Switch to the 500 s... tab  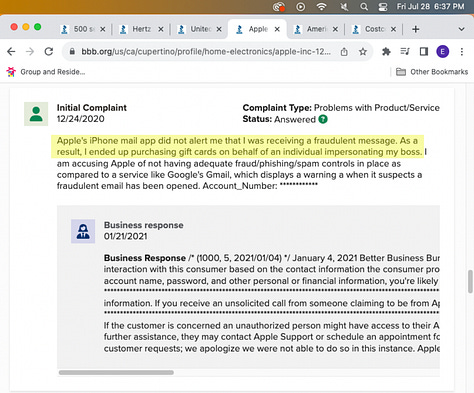tap(84, 29)
